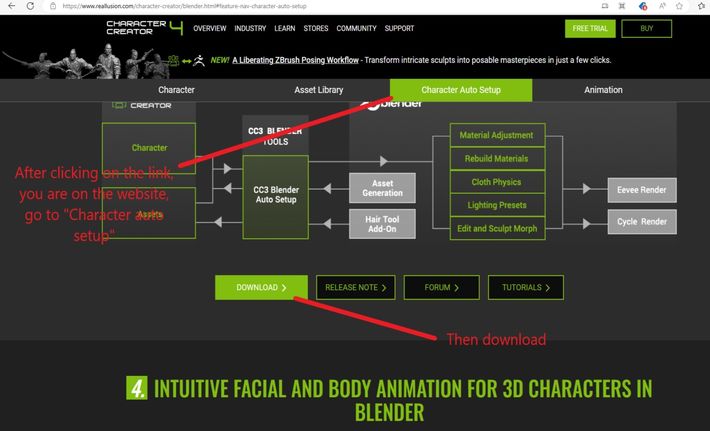Activate the Read Aloud 'A' icon
This screenshot has height=431, width=710.
(662, 6)
